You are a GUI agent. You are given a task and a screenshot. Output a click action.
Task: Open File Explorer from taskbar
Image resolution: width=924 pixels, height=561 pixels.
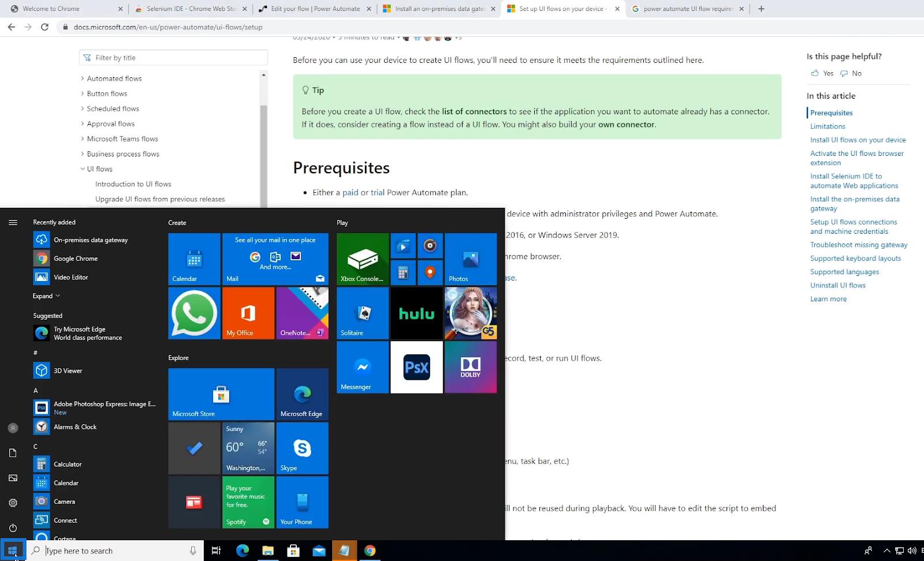[x=268, y=551]
